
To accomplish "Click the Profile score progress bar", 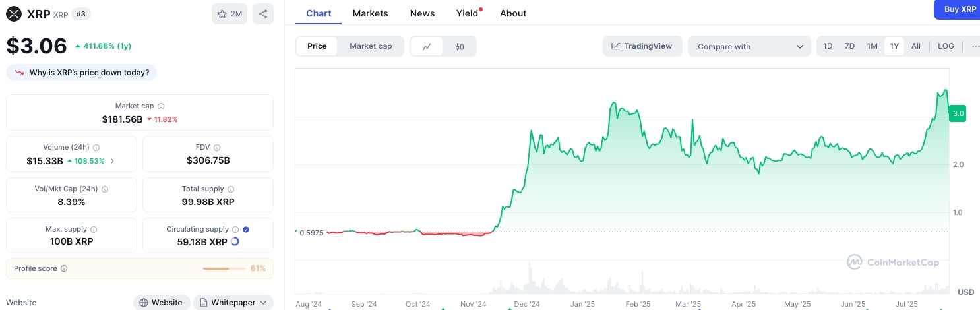I will [225, 268].
